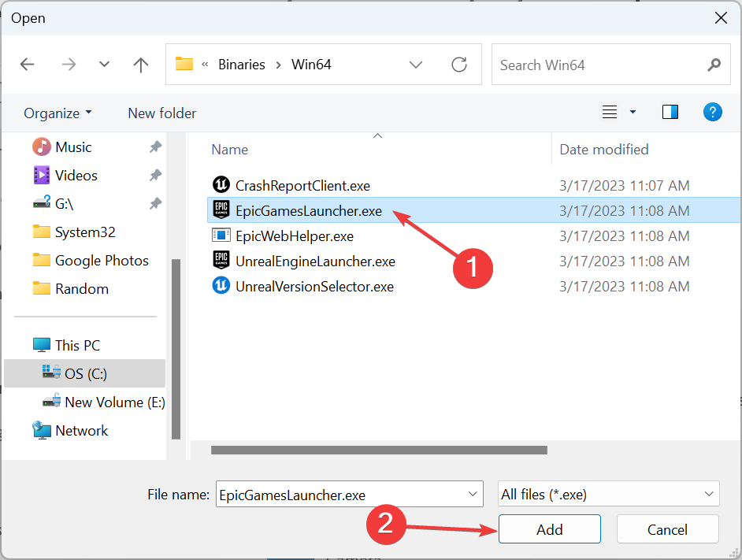The image size is (742, 560).
Task: Click the forward navigation arrow
Action: (69, 65)
